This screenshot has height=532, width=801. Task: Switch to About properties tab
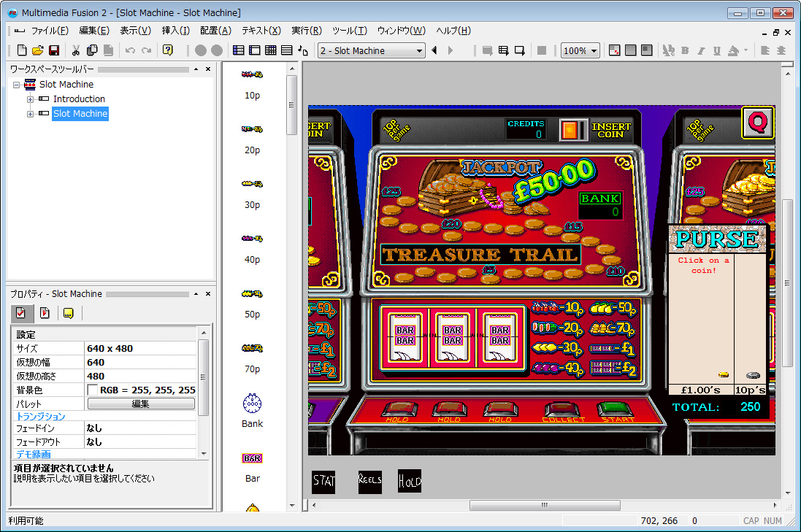[x=69, y=313]
